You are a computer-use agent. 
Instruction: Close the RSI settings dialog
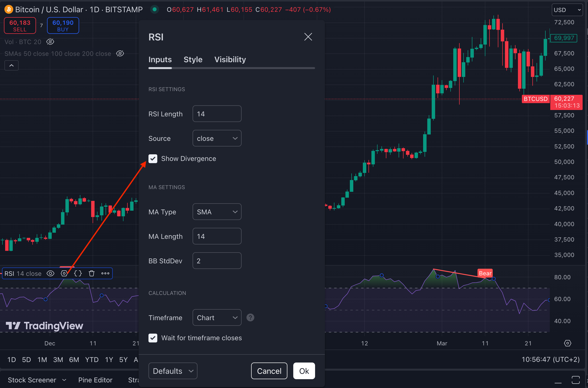[x=308, y=37]
